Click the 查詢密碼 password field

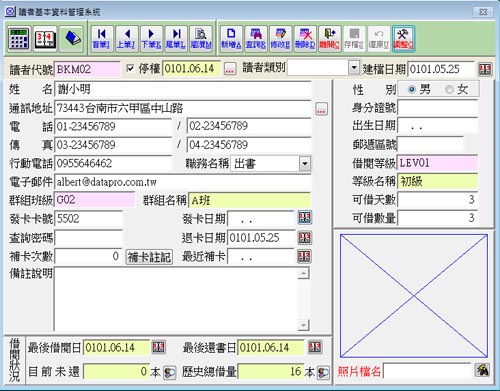click(x=88, y=238)
